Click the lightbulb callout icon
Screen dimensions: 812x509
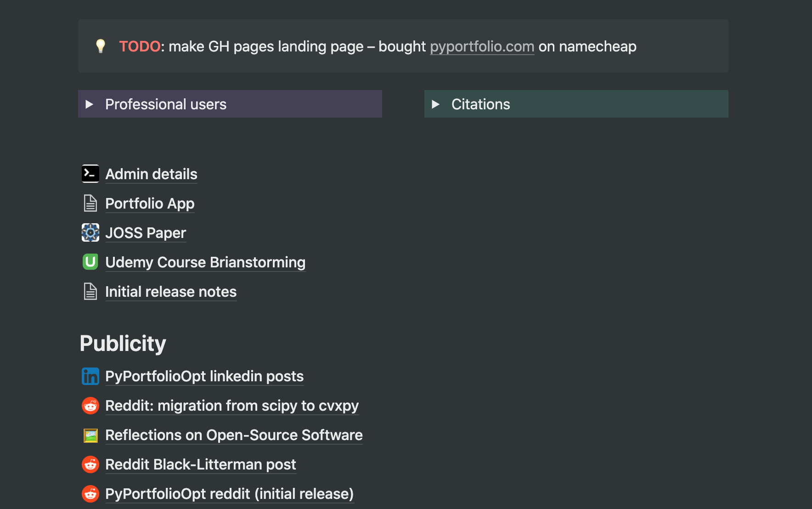[x=101, y=46]
